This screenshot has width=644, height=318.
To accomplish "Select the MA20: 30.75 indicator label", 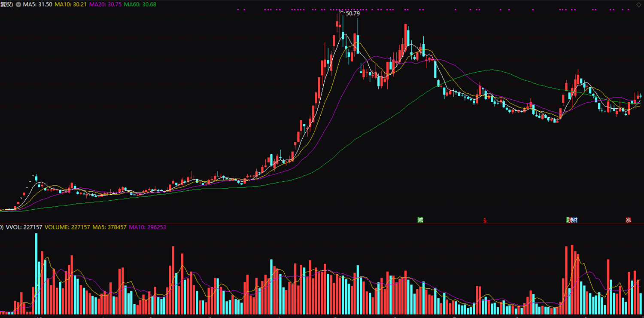I will [105, 4].
